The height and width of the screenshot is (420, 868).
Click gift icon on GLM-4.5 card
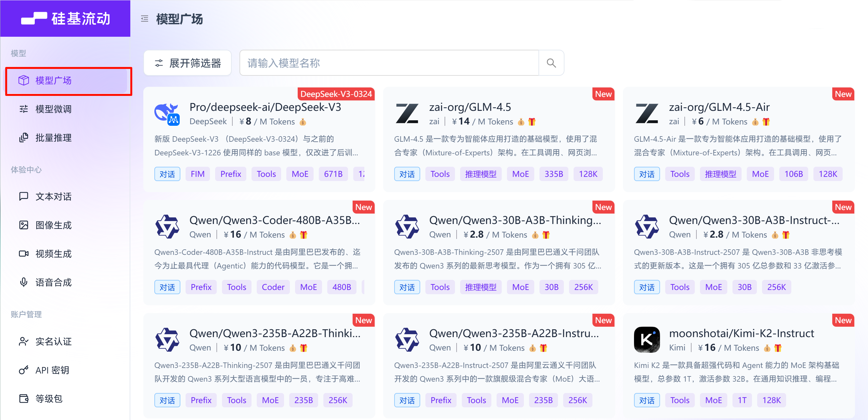[532, 122]
